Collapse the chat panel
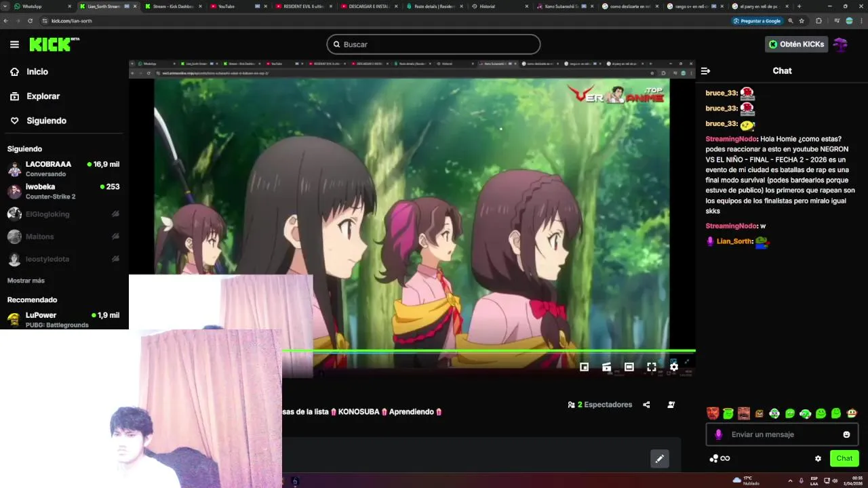The width and height of the screenshot is (868, 488). click(705, 70)
